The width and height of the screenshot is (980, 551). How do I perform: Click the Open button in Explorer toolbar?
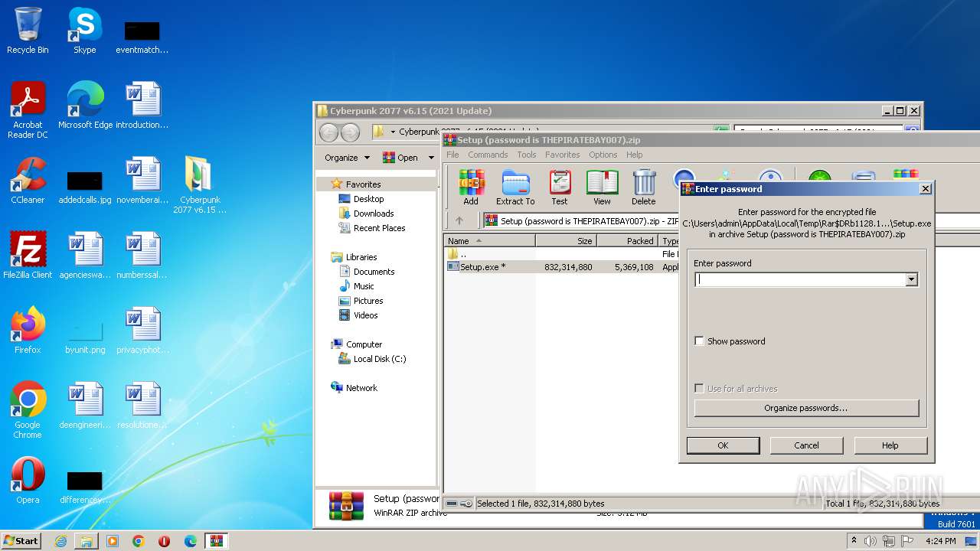tap(401, 158)
